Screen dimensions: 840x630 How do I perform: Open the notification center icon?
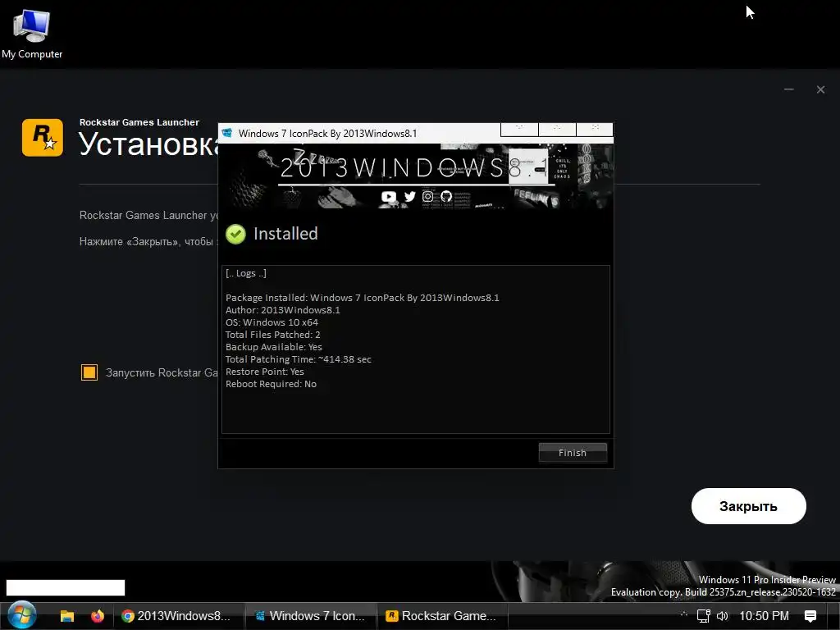click(x=810, y=616)
